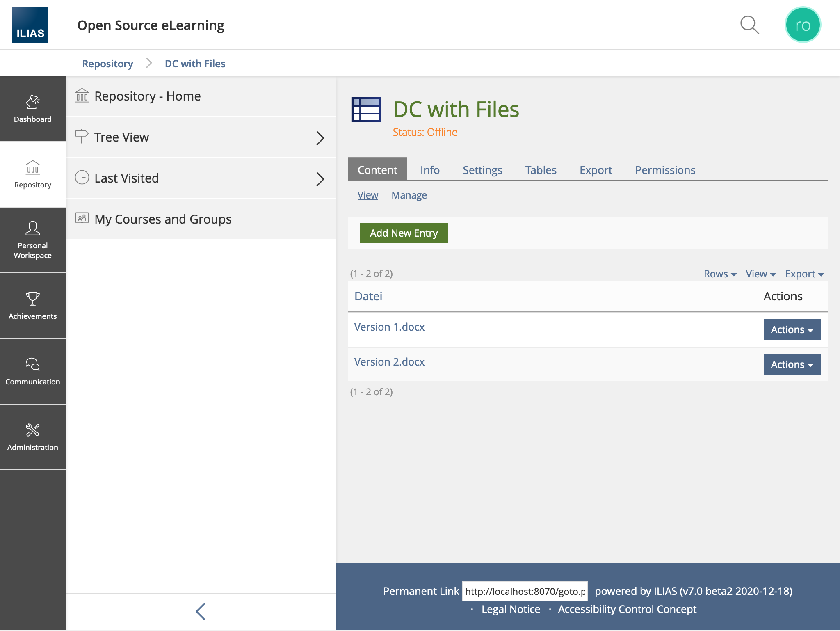
Task: Switch to the Settings tab
Action: point(482,170)
